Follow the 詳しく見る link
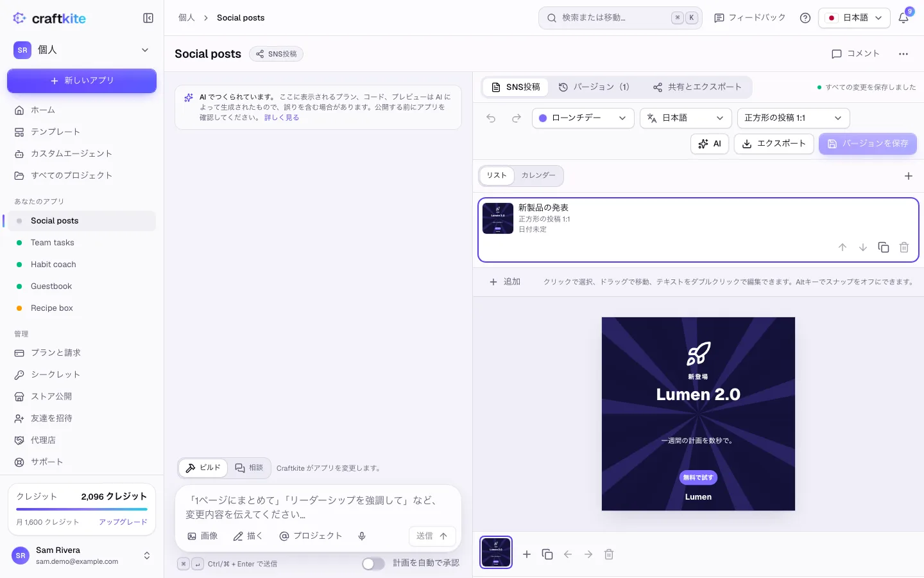This screenshot has height=578, width=924. [282, 118]
